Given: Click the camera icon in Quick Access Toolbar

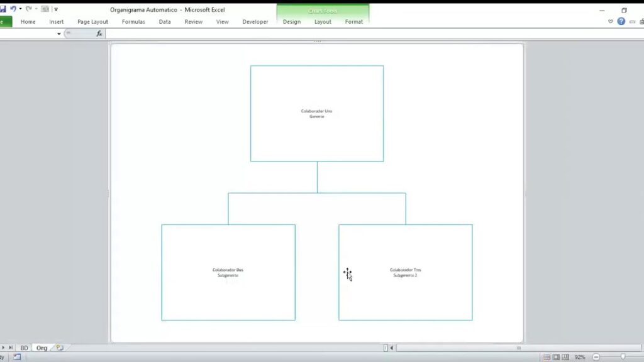Looking at the screenshot, I should pyautogui.click(x=45, y=9).
